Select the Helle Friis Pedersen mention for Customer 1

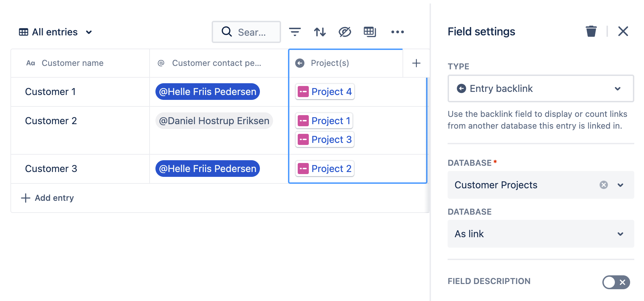(x=207, y=92)
